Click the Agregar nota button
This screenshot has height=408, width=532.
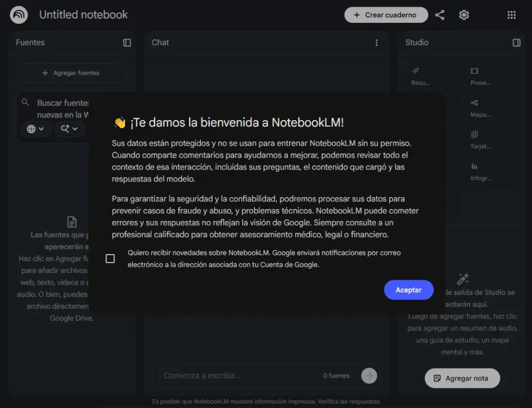tap(462, 378)
